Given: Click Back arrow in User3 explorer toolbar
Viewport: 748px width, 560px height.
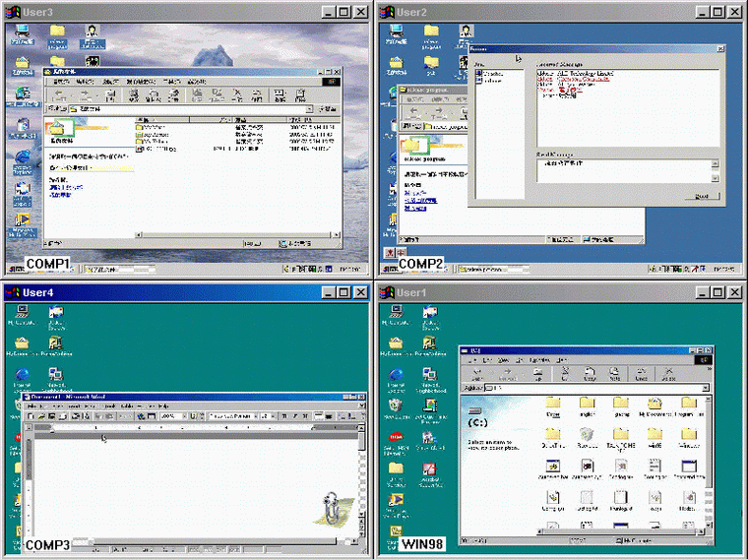Looking at the screenshot, I should click(60, 94).
